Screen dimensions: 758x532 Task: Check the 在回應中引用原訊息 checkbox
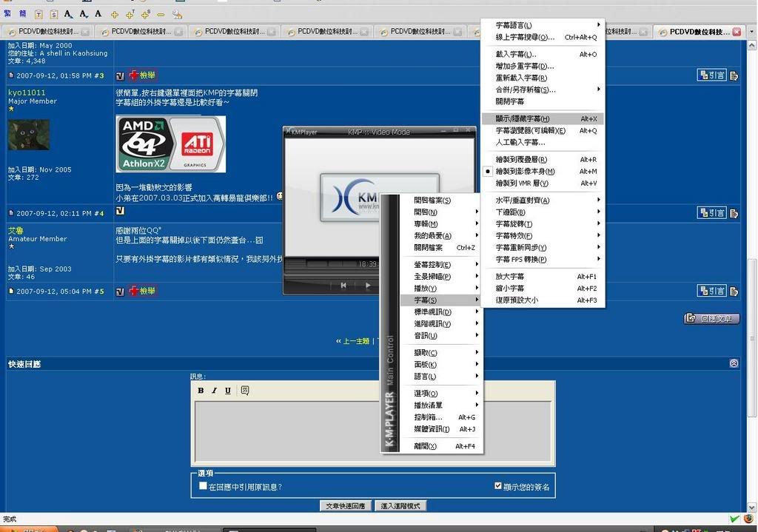203,486
